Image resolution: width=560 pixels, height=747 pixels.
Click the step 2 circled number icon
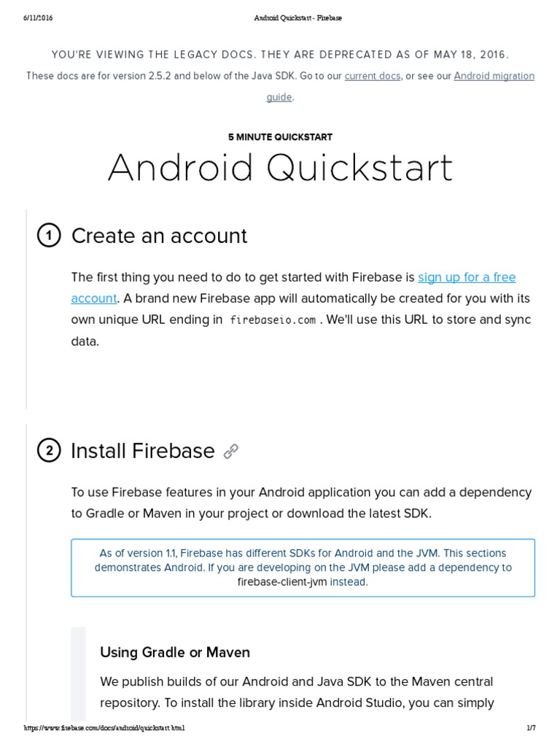[x=48, y=452]
